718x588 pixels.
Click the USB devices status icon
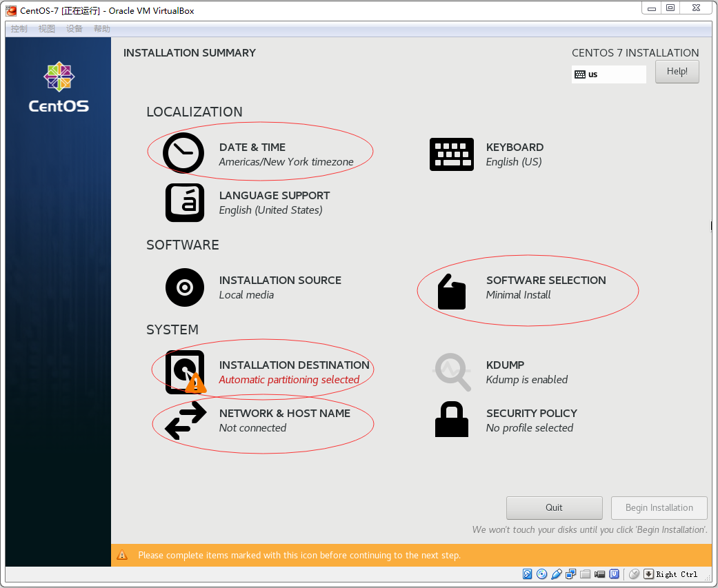pos(557,574)
